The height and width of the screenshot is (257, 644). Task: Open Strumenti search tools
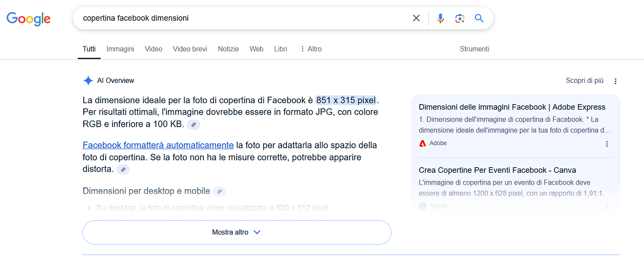point(474,49)
